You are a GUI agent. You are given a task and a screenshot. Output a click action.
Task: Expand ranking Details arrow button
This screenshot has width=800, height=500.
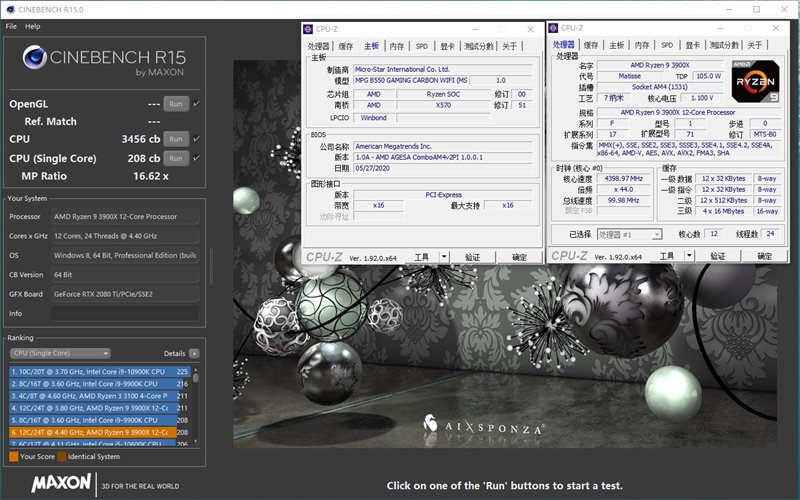[194, 353]
